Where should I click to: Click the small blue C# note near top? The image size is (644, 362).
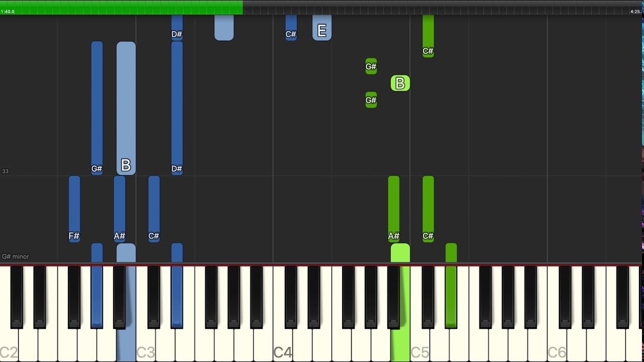click(291, 28)
